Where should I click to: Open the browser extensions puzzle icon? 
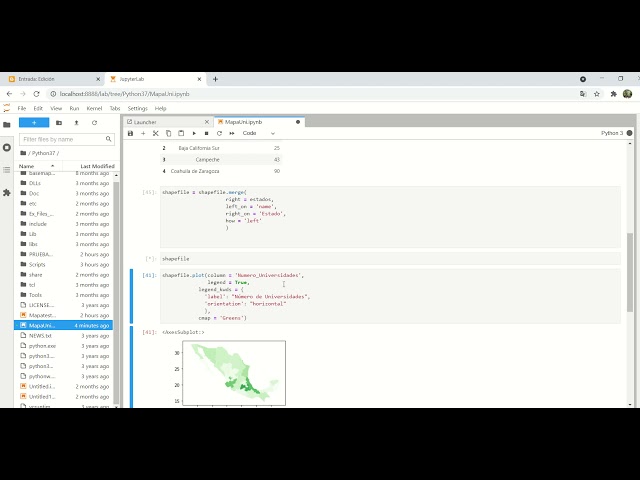613,94
